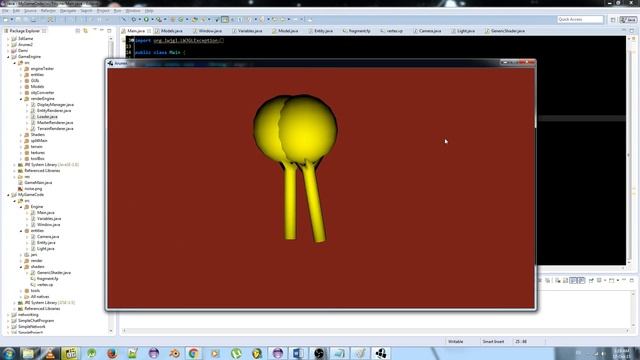
Task: Switch to the Variables.java tab
Action: [x=247, y=31]
